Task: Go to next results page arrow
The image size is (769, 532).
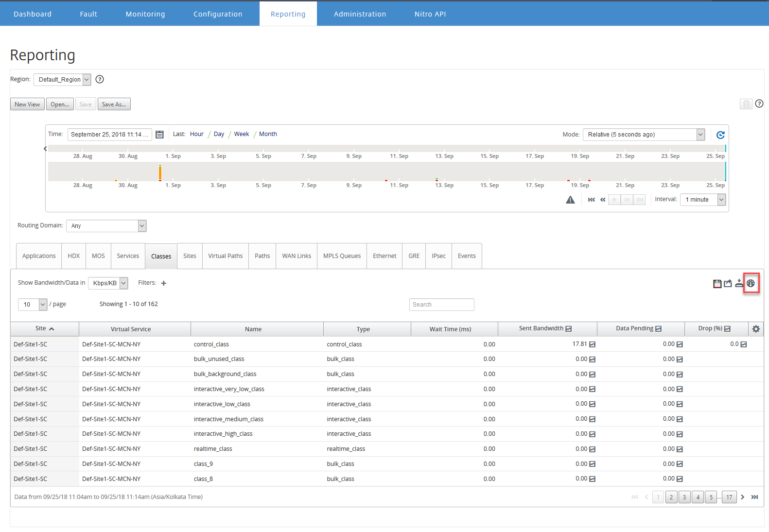Action: coord(742,497)
